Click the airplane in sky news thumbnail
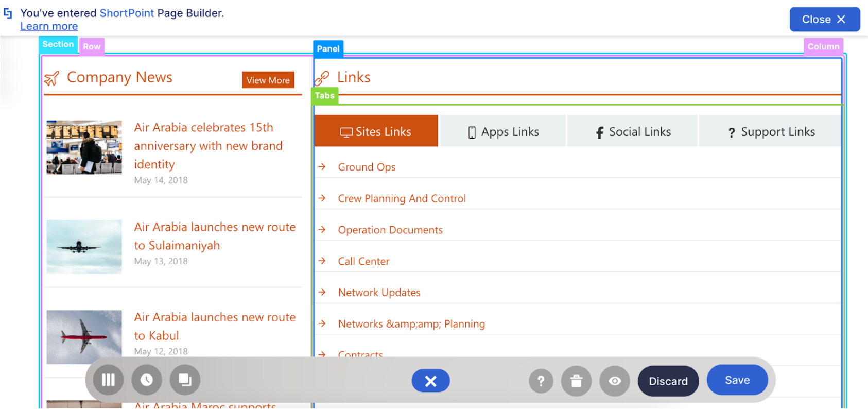Viewport: 868px width, 409px height. pos(84,247)
